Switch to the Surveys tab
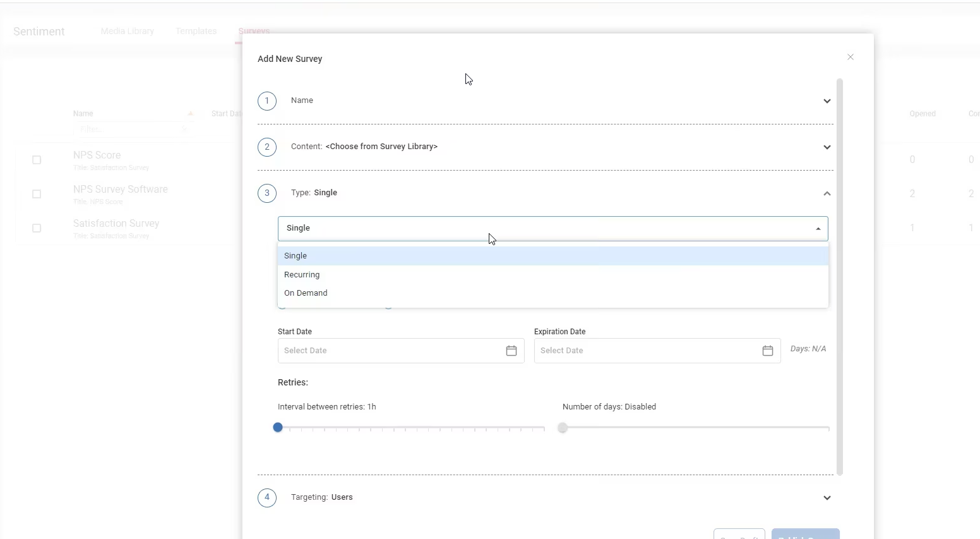This screenshot has height=539, width=980. click(x=254, y=31)
